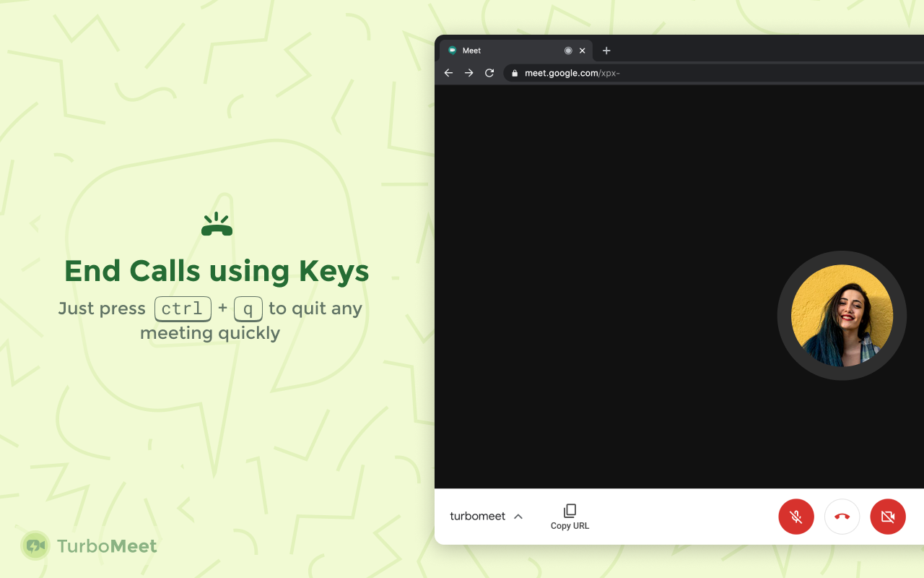Click the TurboMeet logo icon
The height and width of the screenshot is (578, 924).
pos(35,545)
